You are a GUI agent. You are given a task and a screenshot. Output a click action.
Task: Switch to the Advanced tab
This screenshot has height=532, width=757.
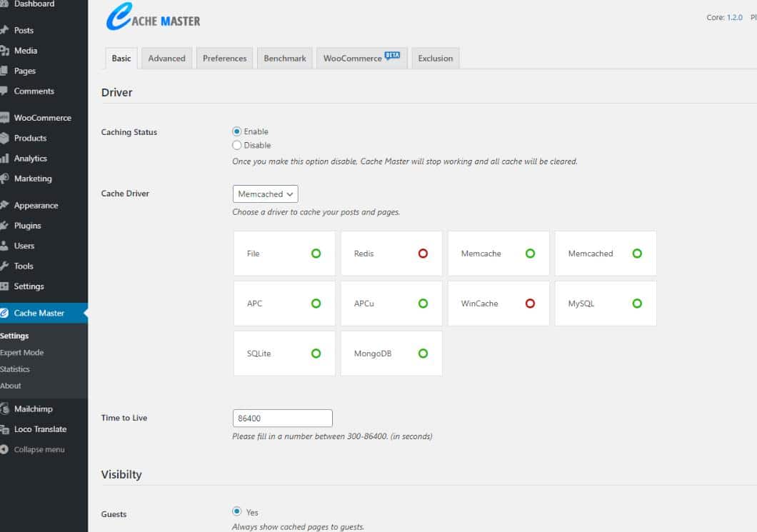(x=166, y=59)
